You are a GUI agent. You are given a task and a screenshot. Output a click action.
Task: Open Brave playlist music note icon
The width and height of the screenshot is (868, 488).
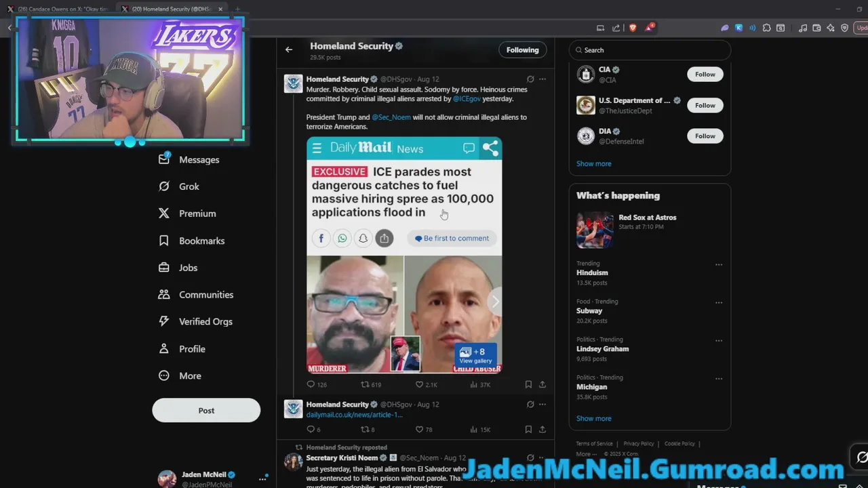coord(803,28)
